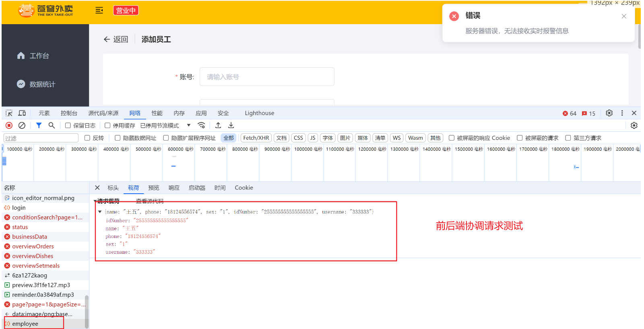The image size is (644, 329).
Task: Focus the 账号 input field
Action: pyautogui.click(x=267, y=77)
